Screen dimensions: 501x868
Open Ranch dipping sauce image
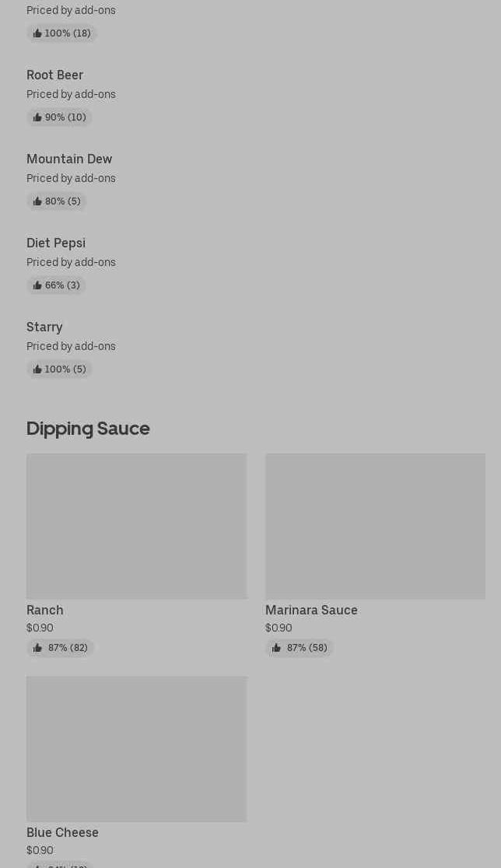coord(136,526)
